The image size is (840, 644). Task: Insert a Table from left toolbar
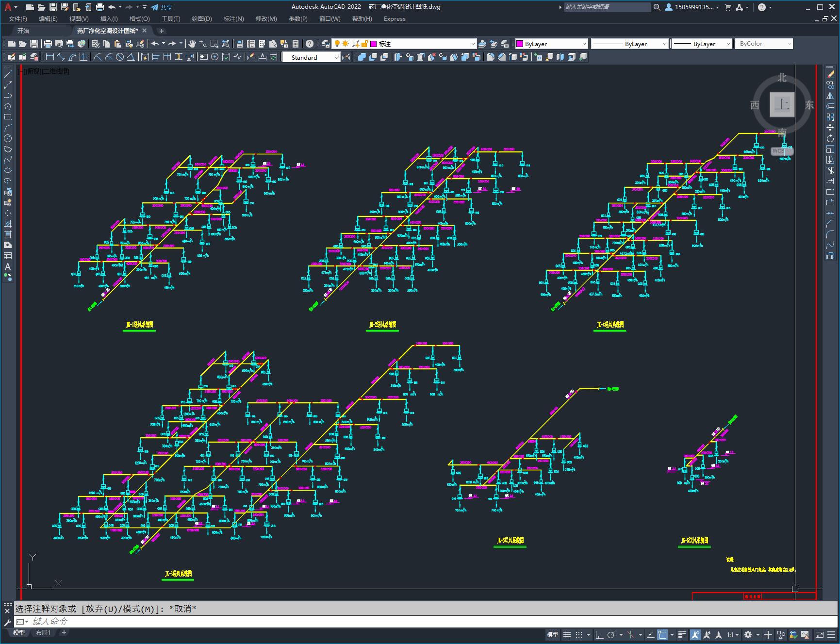point(8,256)
